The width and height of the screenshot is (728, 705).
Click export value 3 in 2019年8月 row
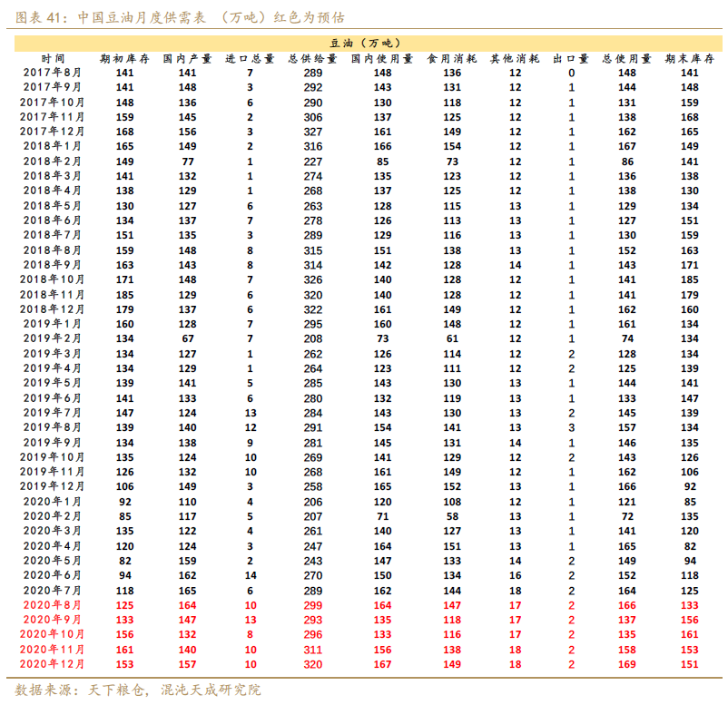572,427
